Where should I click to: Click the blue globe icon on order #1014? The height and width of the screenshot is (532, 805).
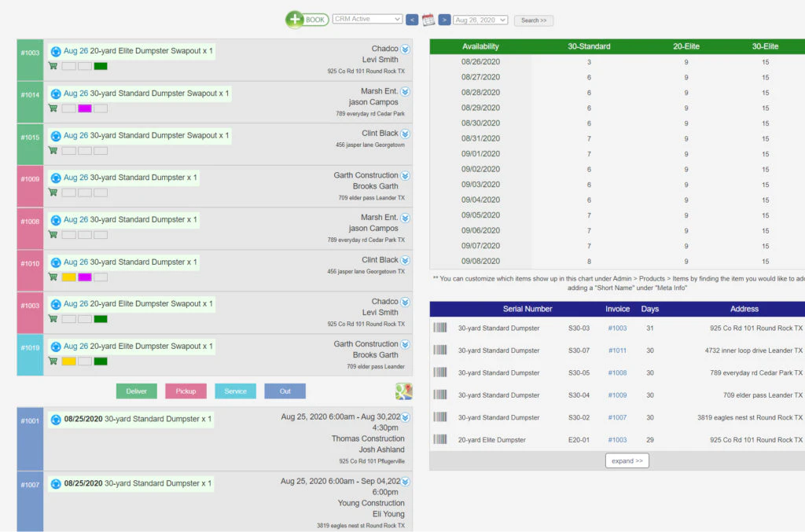[x=55, y=93]
